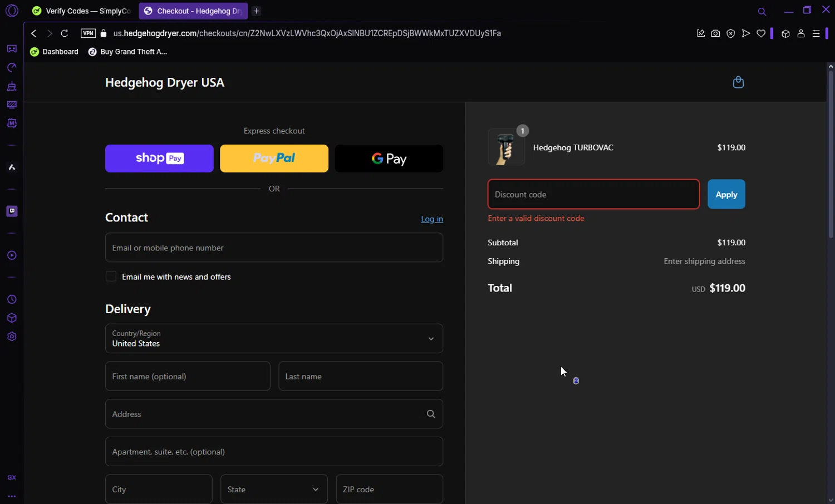
Task: Pay with PayPal button
Action: 274,159
